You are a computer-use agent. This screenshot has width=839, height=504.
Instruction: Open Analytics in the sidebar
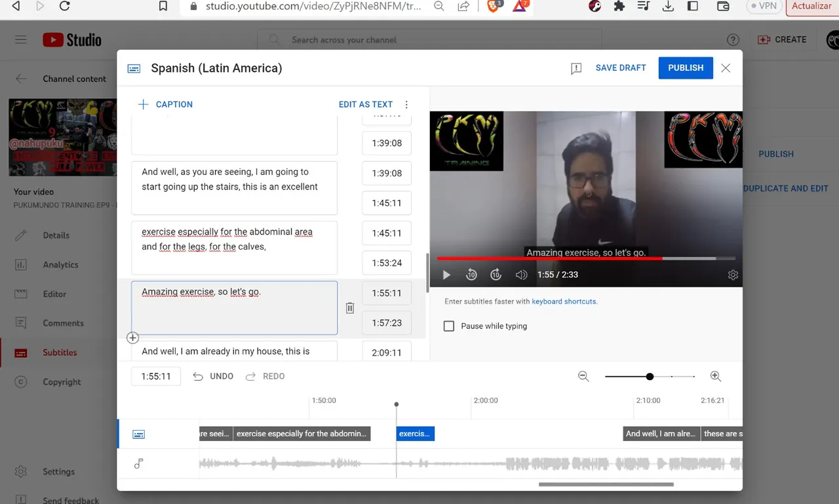pyautogui.click(x=60, y=265)
